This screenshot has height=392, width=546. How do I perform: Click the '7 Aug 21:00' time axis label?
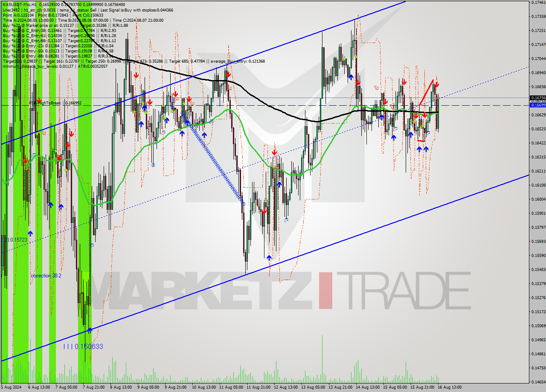click(x=94, y=387)
